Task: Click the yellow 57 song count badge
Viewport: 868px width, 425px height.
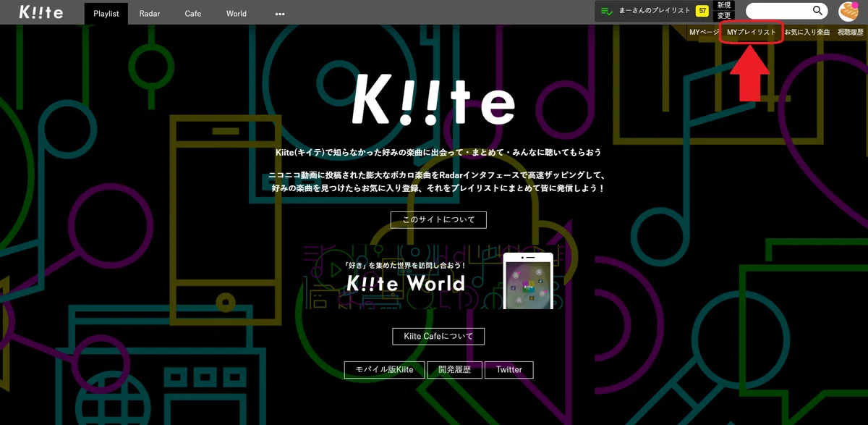Action: coord(702,11)
